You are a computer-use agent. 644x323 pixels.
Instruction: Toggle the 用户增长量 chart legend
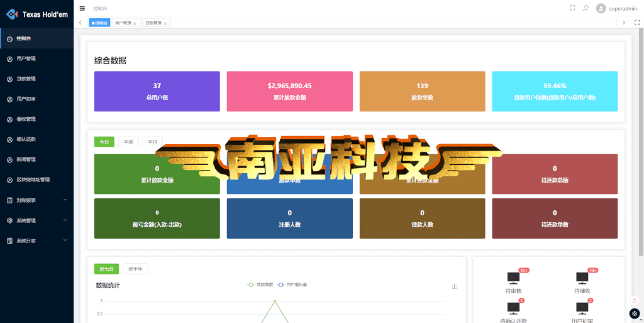coord(292,285)
